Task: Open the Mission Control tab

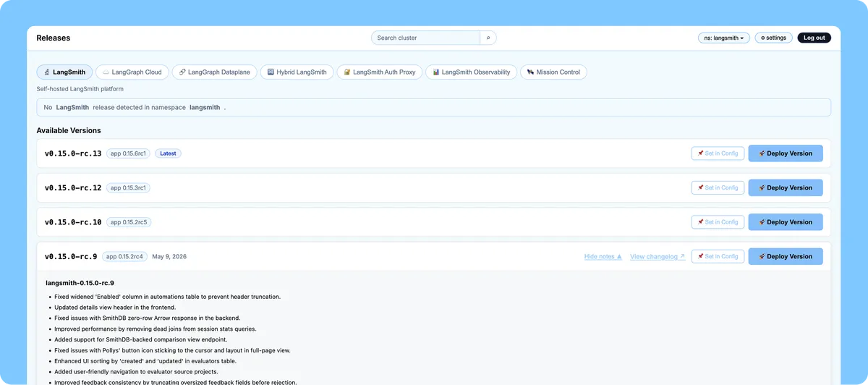Action: pyautogui.click(x=553, y=72)
